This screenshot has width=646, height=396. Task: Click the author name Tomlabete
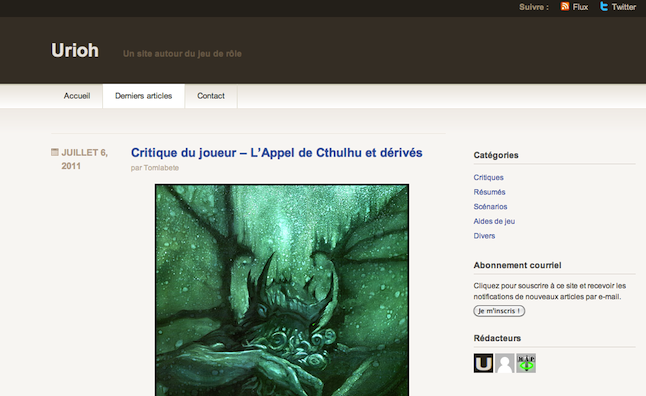coord(161,168)
